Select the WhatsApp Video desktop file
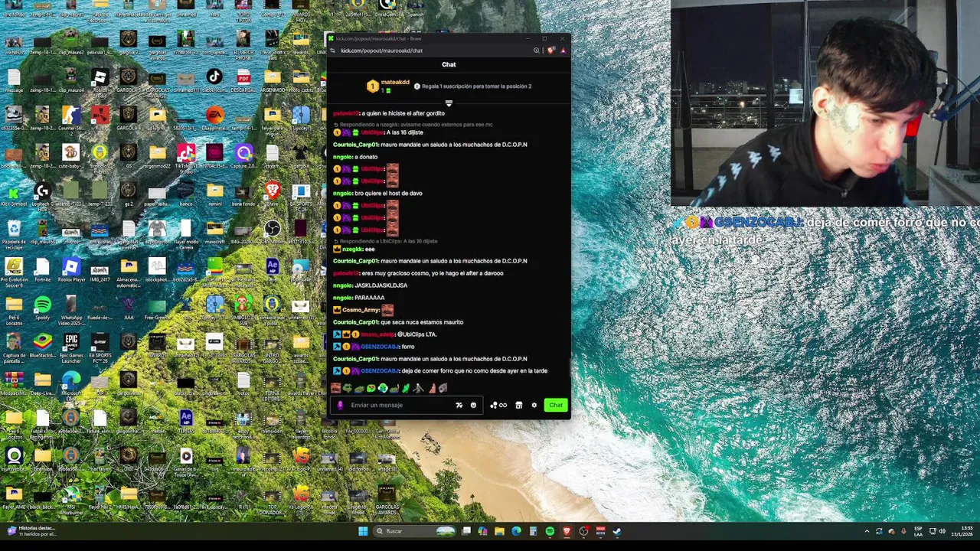The height and width of the screenshot is (551, 980). pos(71,308)
